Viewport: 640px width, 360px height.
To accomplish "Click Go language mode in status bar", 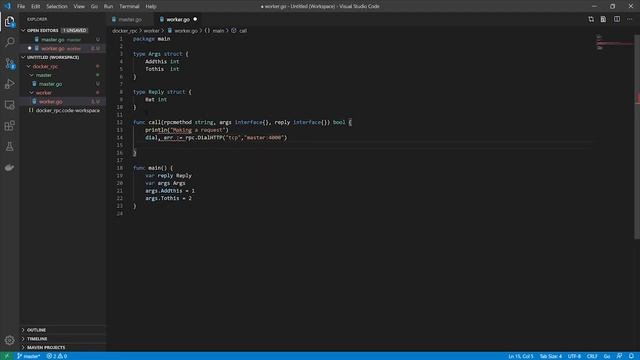I will point(607,356).
